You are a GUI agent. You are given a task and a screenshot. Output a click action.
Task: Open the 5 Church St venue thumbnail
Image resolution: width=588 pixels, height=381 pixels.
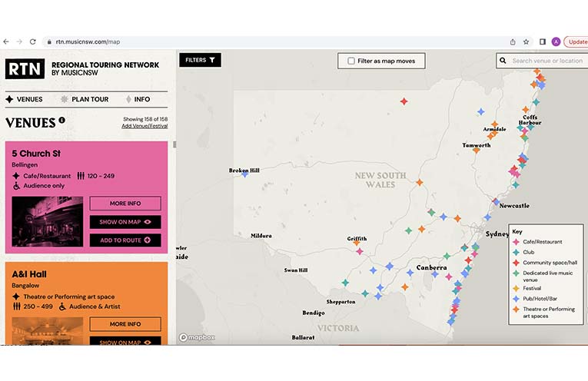tap(46, 221)
